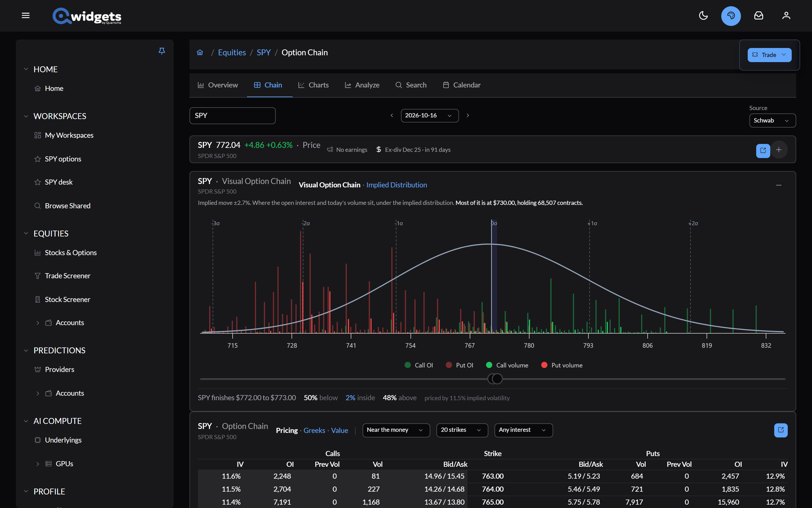This screenshot has height=508, width=812.
Task: Collapse the PROFILE section
Action: pos(26,491)
